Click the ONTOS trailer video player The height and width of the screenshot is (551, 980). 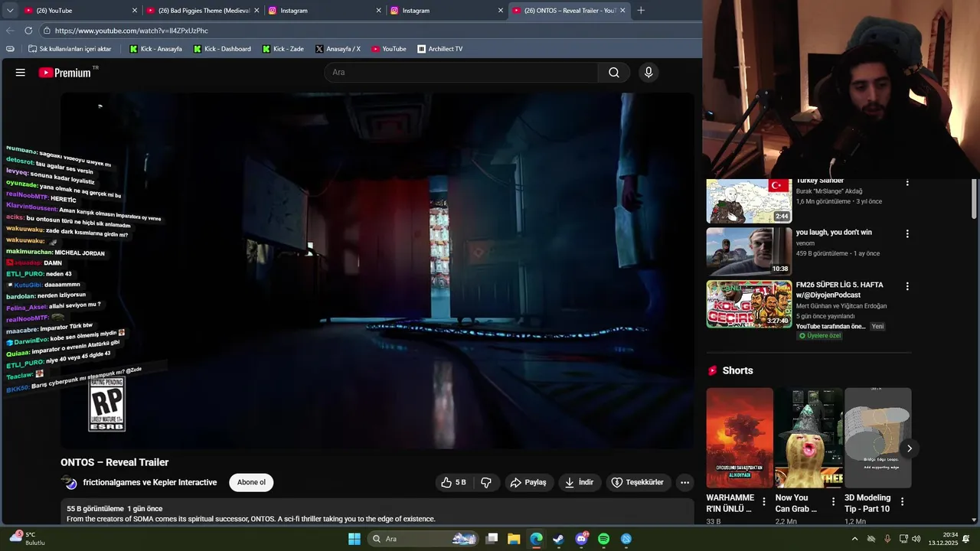[x=377, y=271]
